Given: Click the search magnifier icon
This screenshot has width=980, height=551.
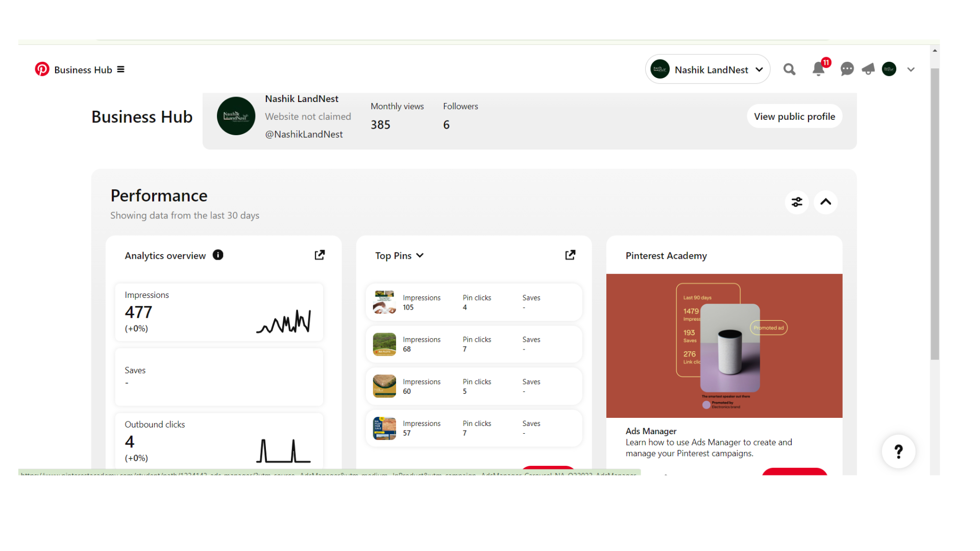Looking at the screenshot, I should click(x=789, y=69).
